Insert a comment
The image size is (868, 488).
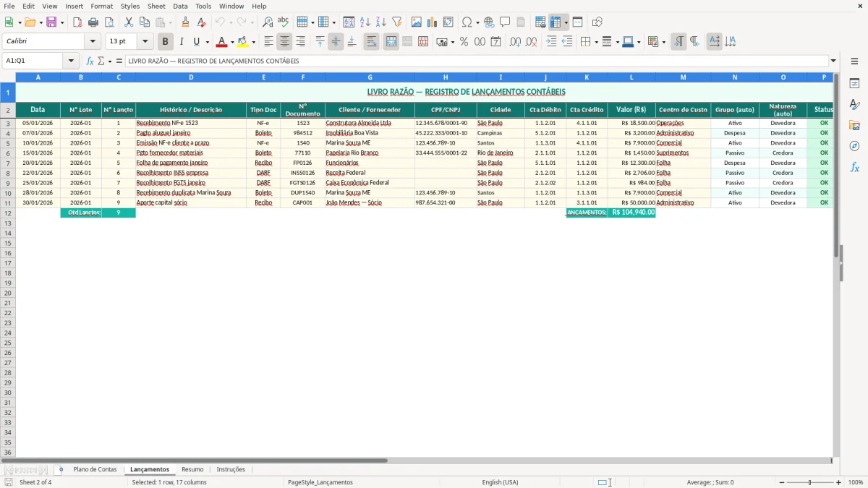tap(505, 22)
